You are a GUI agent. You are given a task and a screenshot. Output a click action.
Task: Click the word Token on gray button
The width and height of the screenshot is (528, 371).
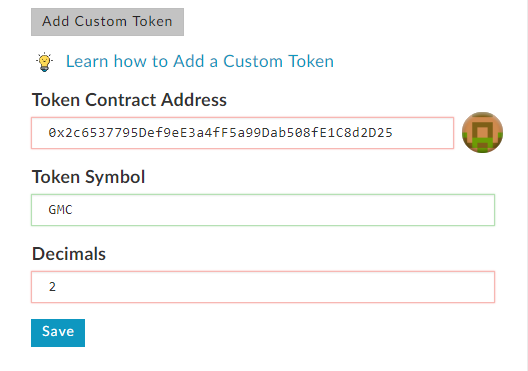pos(153,21)
